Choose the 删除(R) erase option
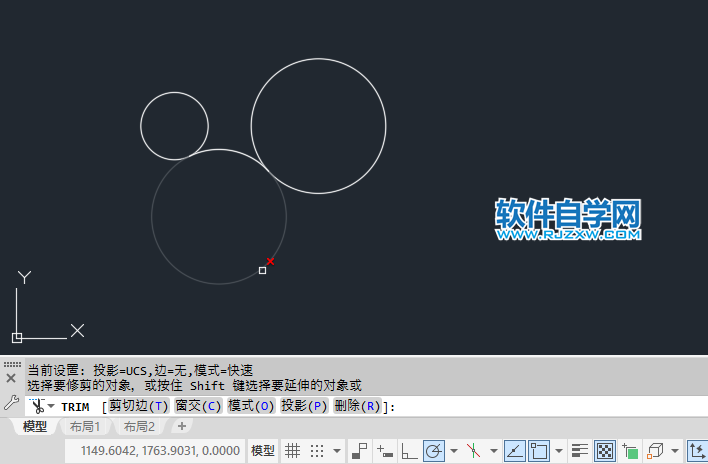This screenshot has height=464, width=708. pyautogui.click(x=357, y=406)
